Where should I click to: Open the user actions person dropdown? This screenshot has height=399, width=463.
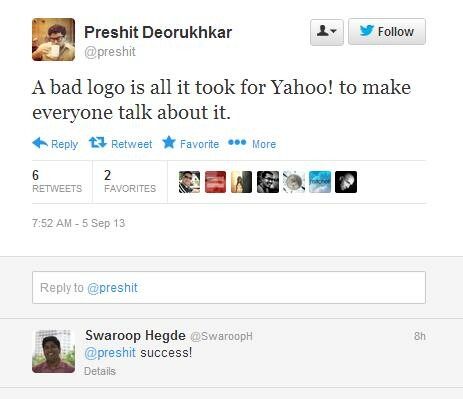327,32
